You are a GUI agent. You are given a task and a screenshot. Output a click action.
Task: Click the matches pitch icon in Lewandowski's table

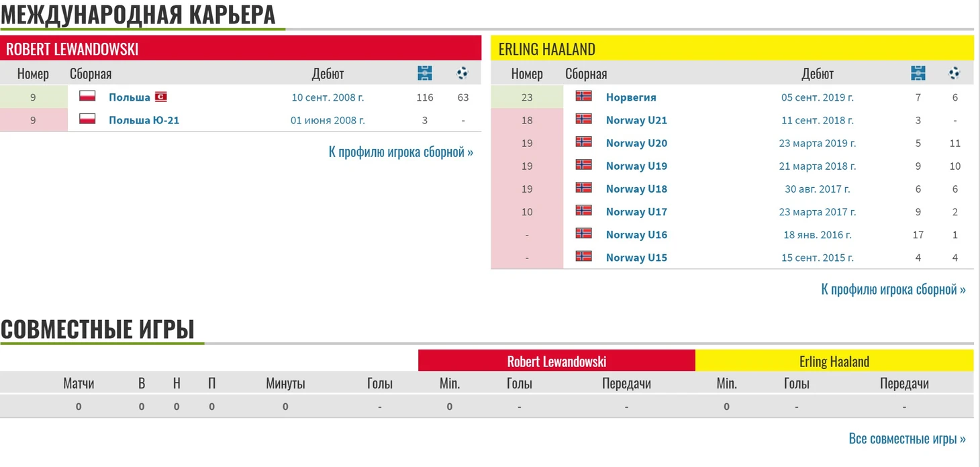coord(424,73)
